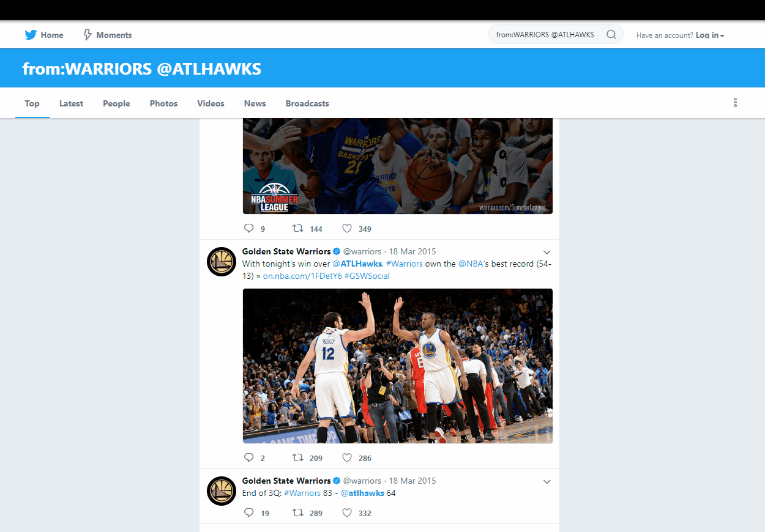Expand the End of 3Q tweet options chevron

547,482
